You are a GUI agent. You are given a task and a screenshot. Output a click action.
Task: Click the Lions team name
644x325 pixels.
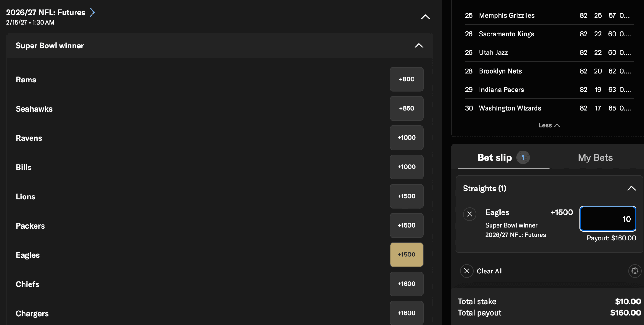click(x=25, y=196)
